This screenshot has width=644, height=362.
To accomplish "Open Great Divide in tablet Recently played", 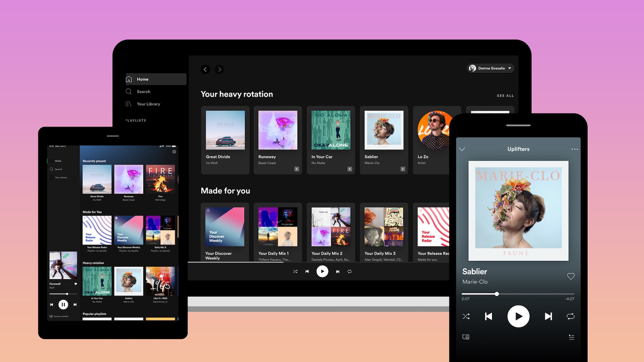I will pyautogui.click(x=97, y=183).
